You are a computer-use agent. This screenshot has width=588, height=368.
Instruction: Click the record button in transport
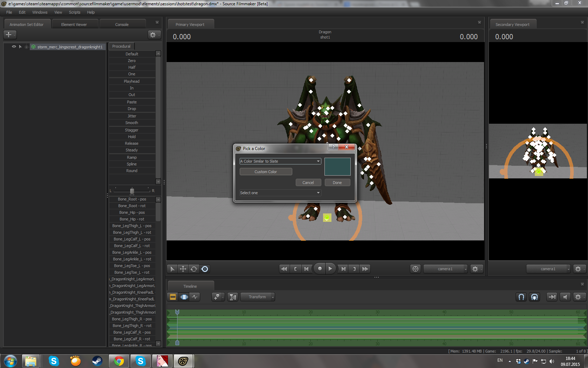point(320,269)
